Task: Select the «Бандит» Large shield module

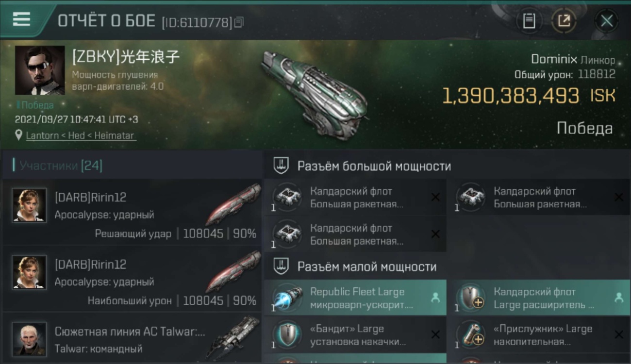Action: pyautogui.click(x=355, y=335)
